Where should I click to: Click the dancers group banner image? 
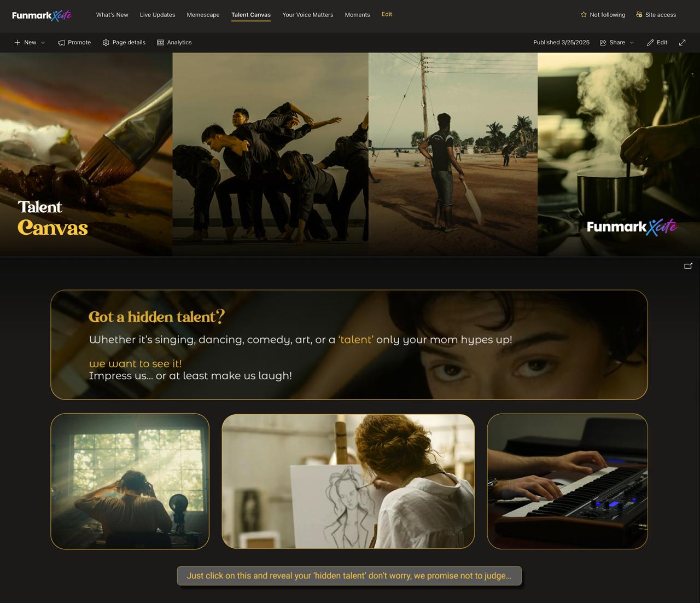click(x=271, y=154)
